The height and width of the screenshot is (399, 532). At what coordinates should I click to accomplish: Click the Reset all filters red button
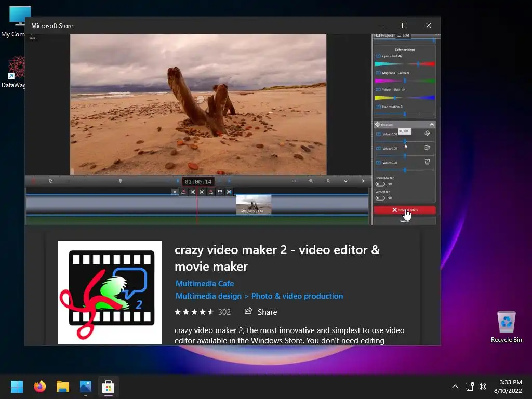click(x=405, y=210)
